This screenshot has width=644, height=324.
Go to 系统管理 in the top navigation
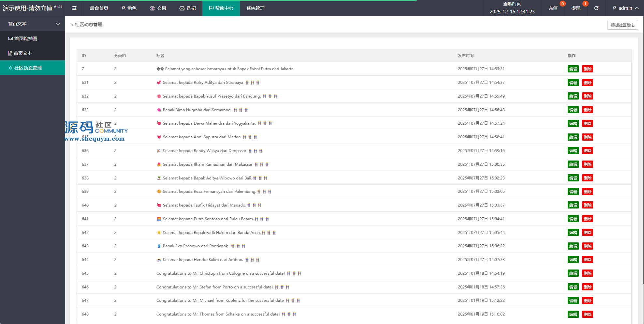tap(255, 8)
